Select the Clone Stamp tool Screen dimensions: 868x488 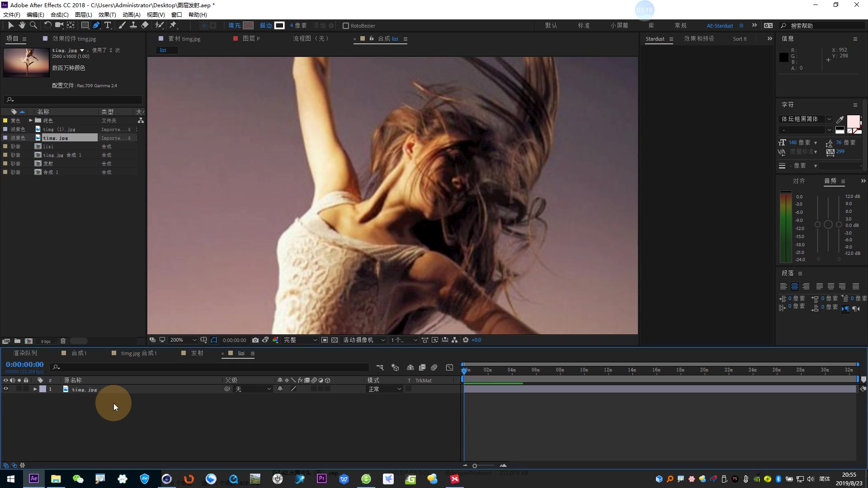pyautogui.click(x=133, y=25)
